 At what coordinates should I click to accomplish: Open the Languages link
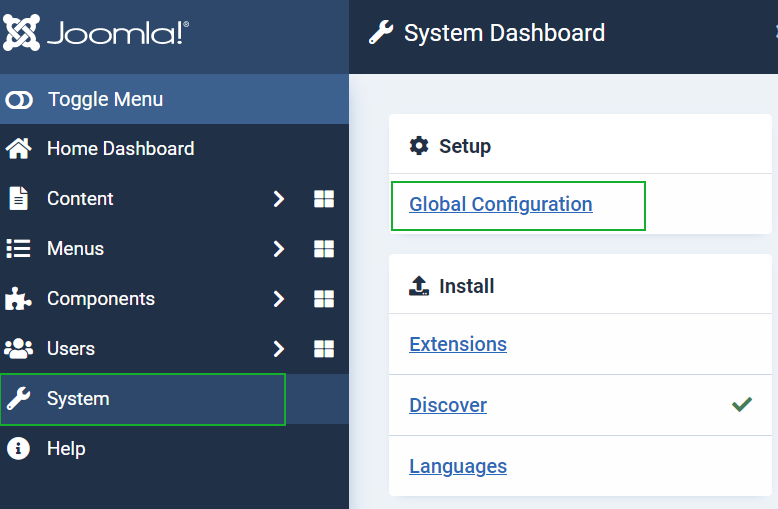pyautogui.click(x=458, y=466)
